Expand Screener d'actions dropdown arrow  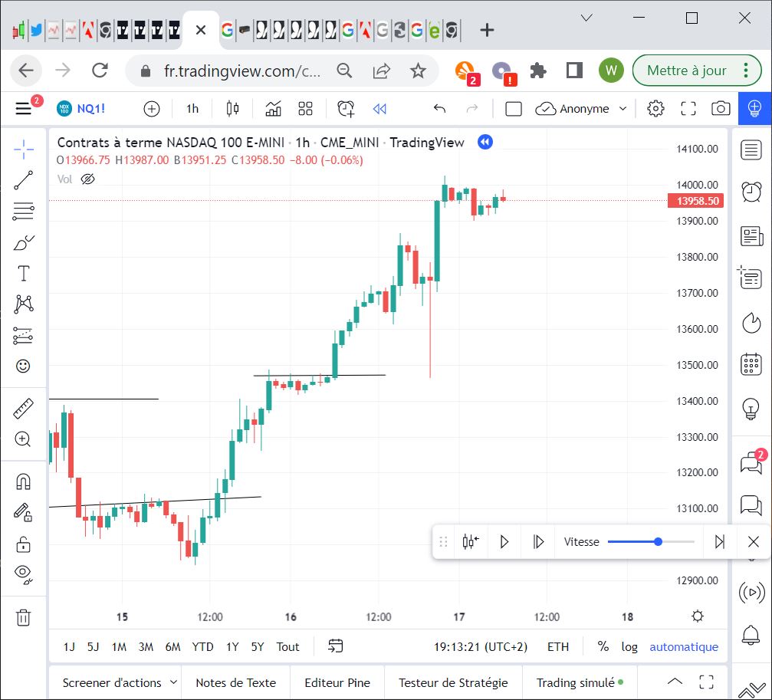pyautogui.click(x=173, y=682)
